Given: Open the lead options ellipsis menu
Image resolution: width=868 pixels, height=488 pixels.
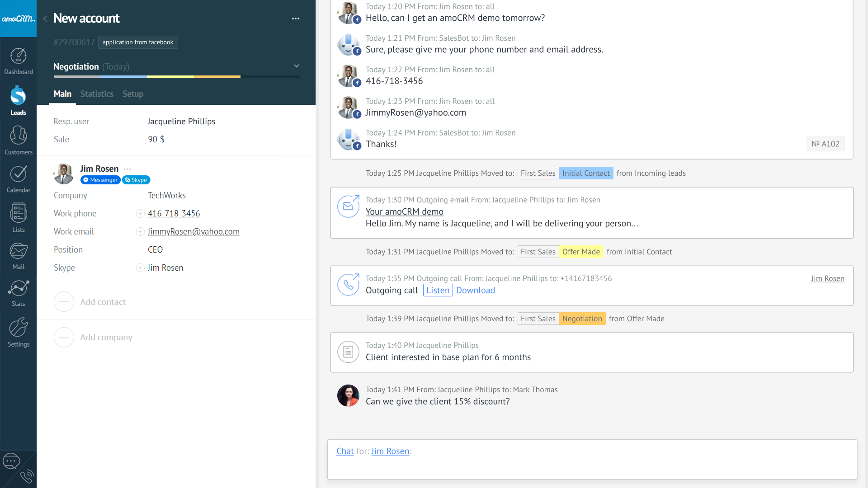Looking at the screenshot, I should [296, 18].
